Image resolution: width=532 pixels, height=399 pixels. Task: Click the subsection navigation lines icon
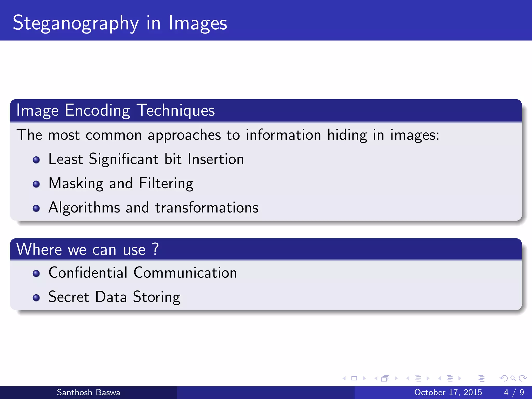point(418,378)
